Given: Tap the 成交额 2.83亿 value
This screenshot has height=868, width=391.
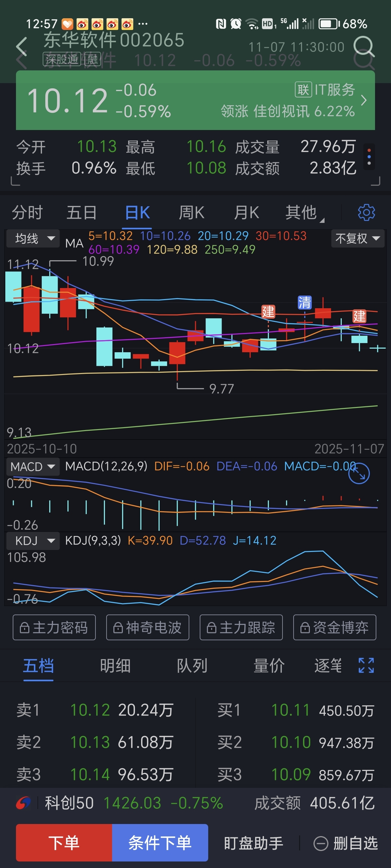Looking at the screenshot, I should click(333, 168).
